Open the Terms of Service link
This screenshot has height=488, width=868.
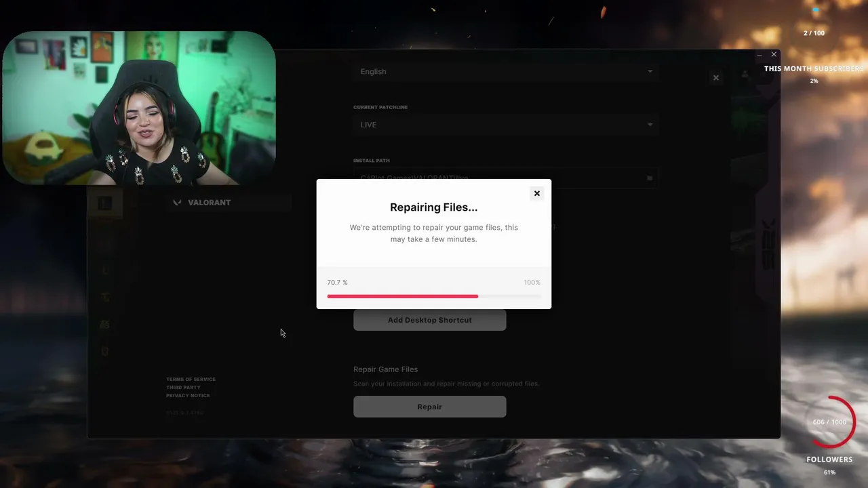191,379
